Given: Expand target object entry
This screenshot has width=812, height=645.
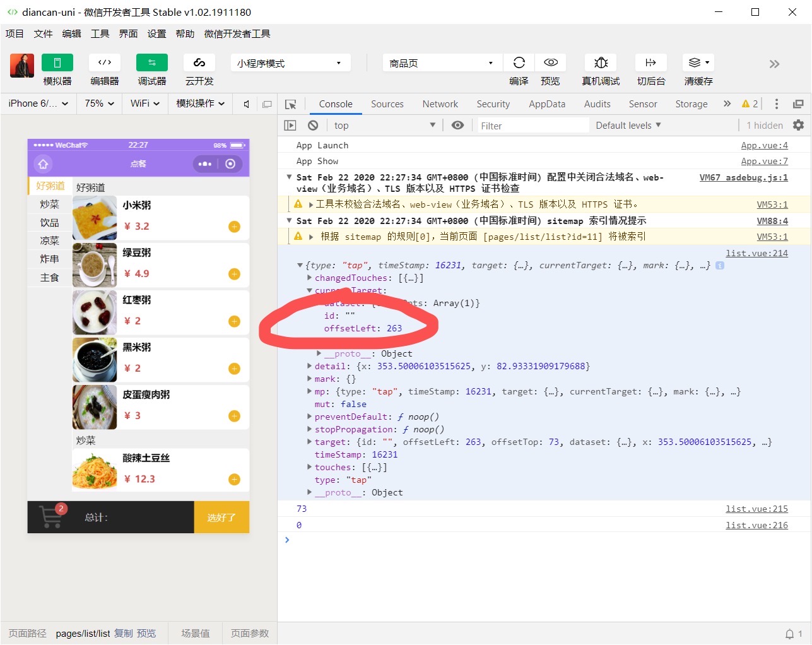Looking at the screenshot, I should [309, 442].
